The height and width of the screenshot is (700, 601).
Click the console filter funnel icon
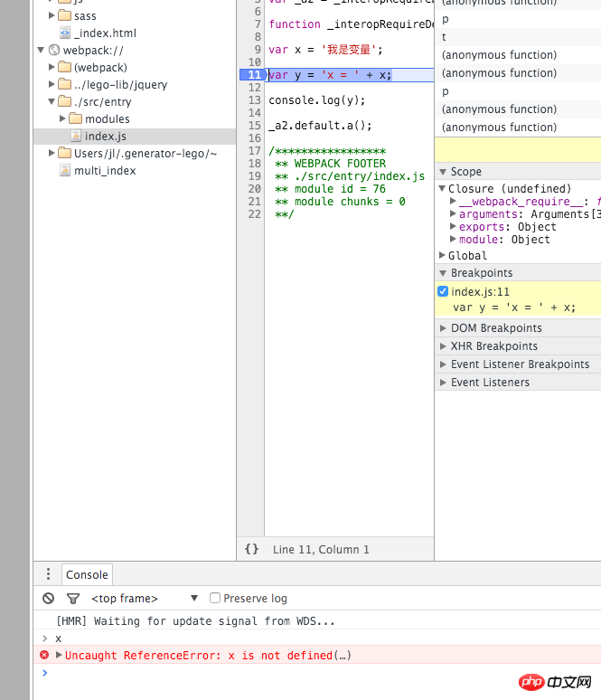[73, 598]
